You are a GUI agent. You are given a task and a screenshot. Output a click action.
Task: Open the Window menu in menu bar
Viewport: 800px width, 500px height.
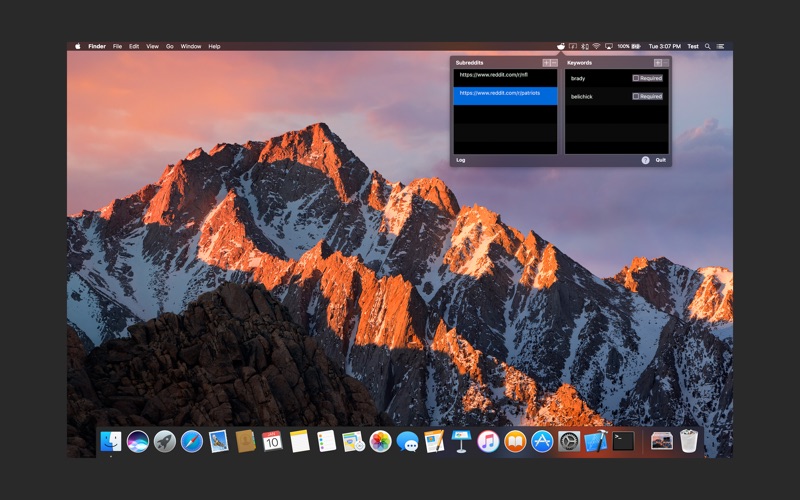pyautogui.click(x=190, y=46)
